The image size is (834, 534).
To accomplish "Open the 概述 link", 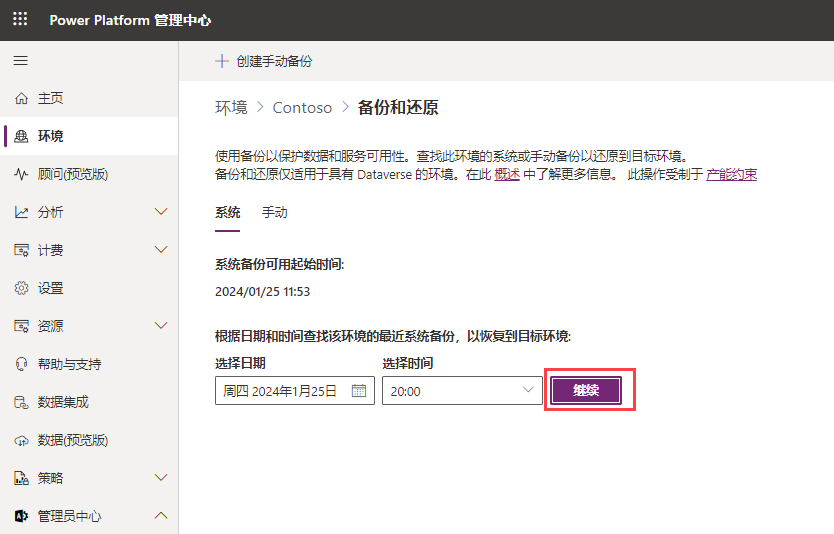I will coord(507,174).
